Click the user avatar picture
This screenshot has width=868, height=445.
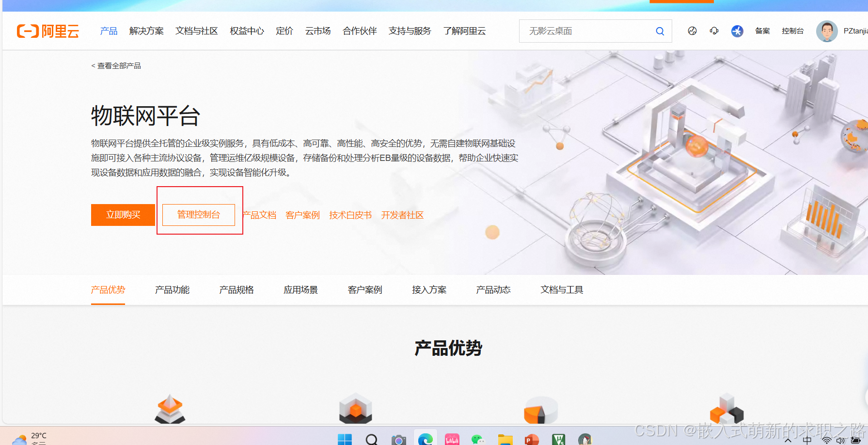tap(827, 31)
